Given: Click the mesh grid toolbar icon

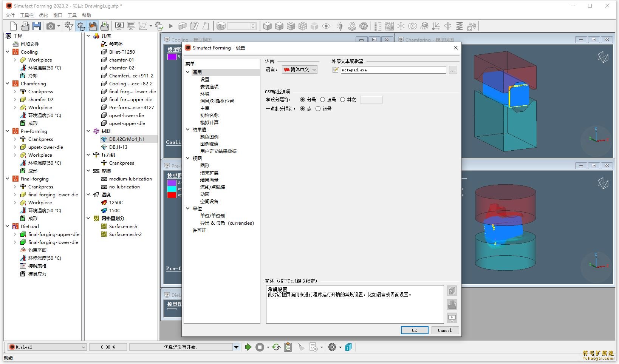Looking at the screenshot, I should click(x=389, y=26).
